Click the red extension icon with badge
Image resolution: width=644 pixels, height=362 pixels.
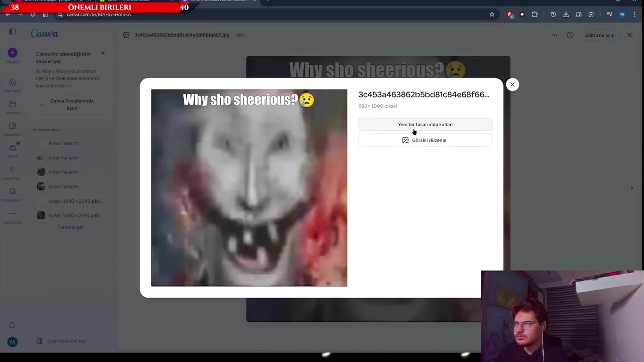click(x=510, y=15)
